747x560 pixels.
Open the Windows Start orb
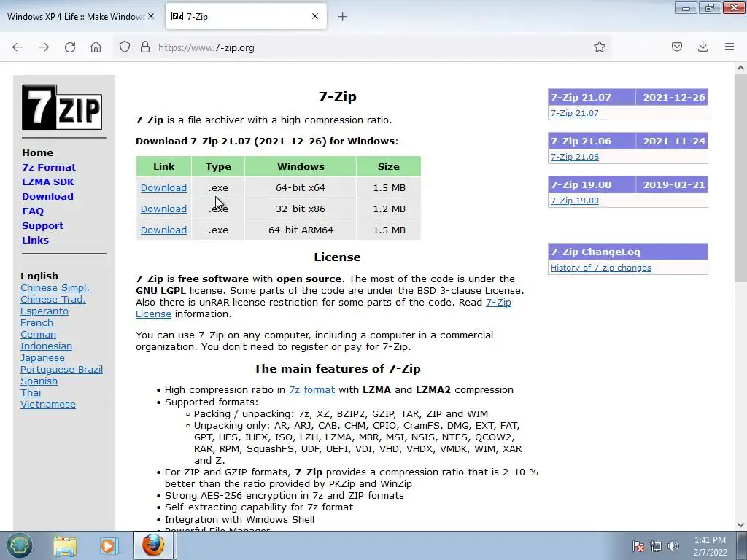coord(19,545)
